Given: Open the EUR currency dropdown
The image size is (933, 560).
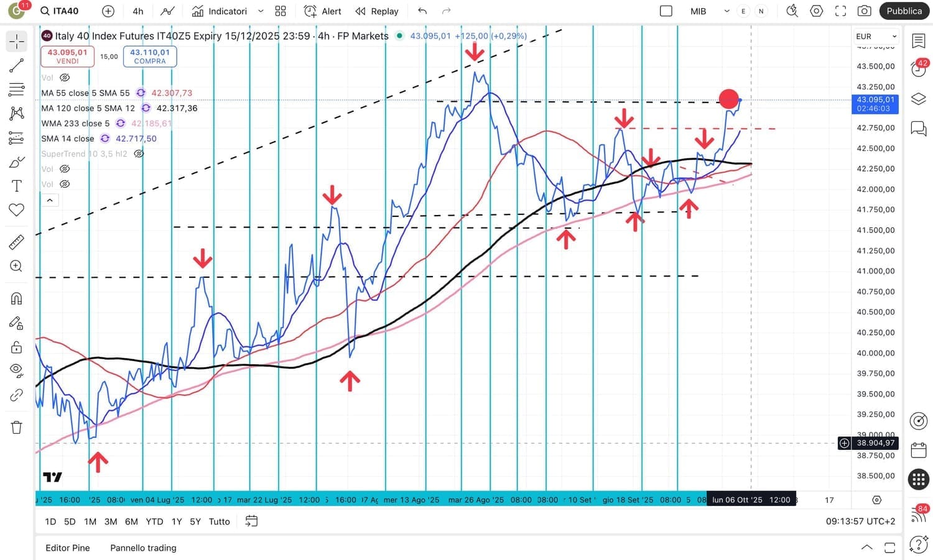Looking at the screenshot, I should 876,37.
